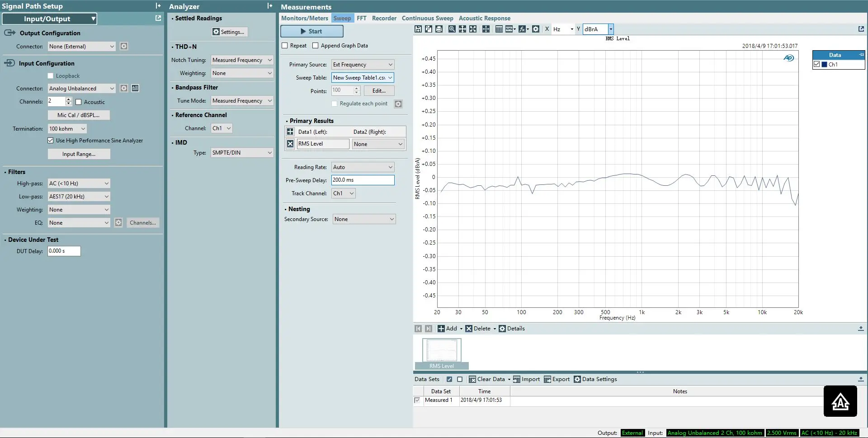Open Regulate each point settings gear
868x438 pixels.
pyautogui.click(x=398, y=104)
